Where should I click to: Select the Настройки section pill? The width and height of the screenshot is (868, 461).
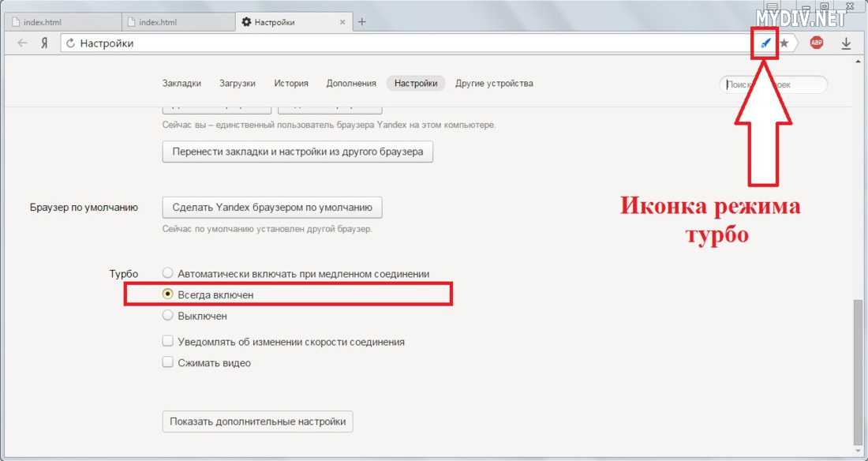[x=416, y=84]
